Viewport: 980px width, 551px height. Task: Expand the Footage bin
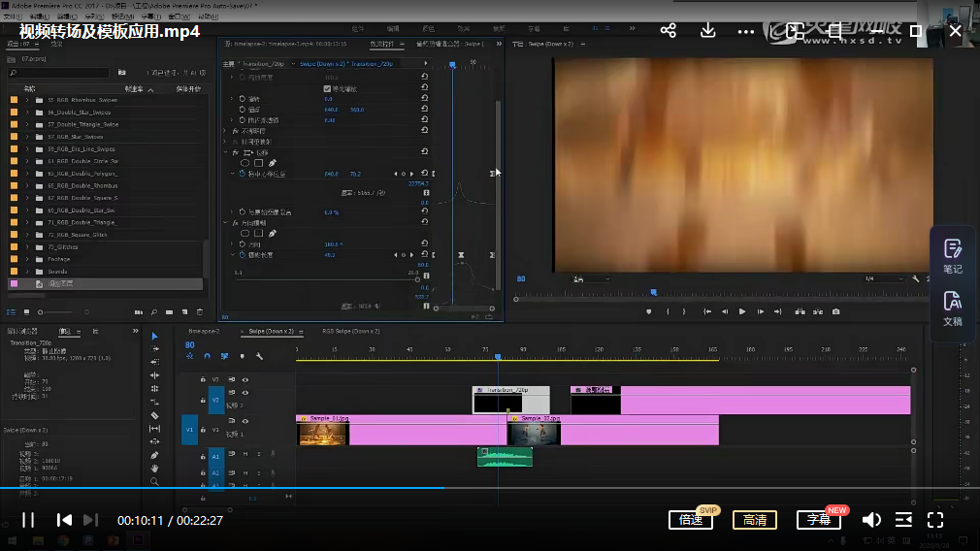pyautogui.click(x=27, y=259)
